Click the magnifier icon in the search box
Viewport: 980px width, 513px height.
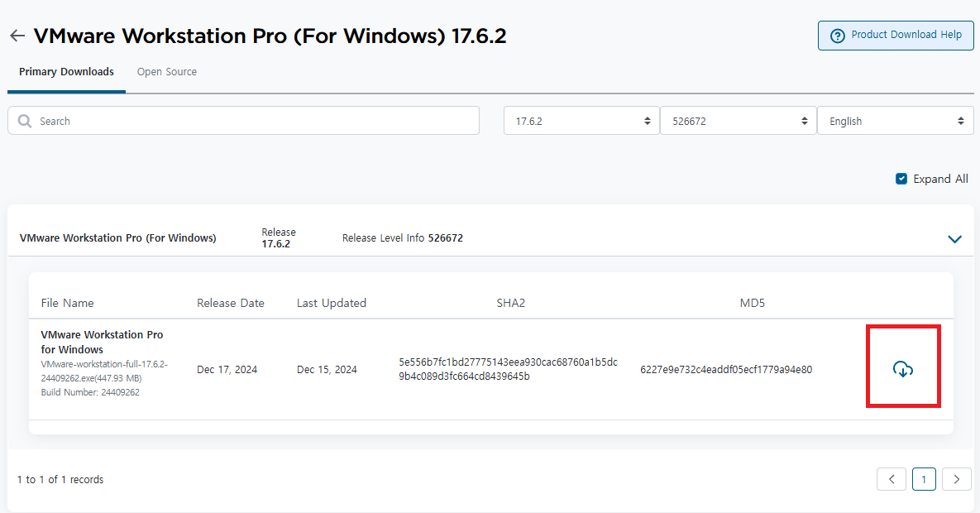(x=24, y=121)
